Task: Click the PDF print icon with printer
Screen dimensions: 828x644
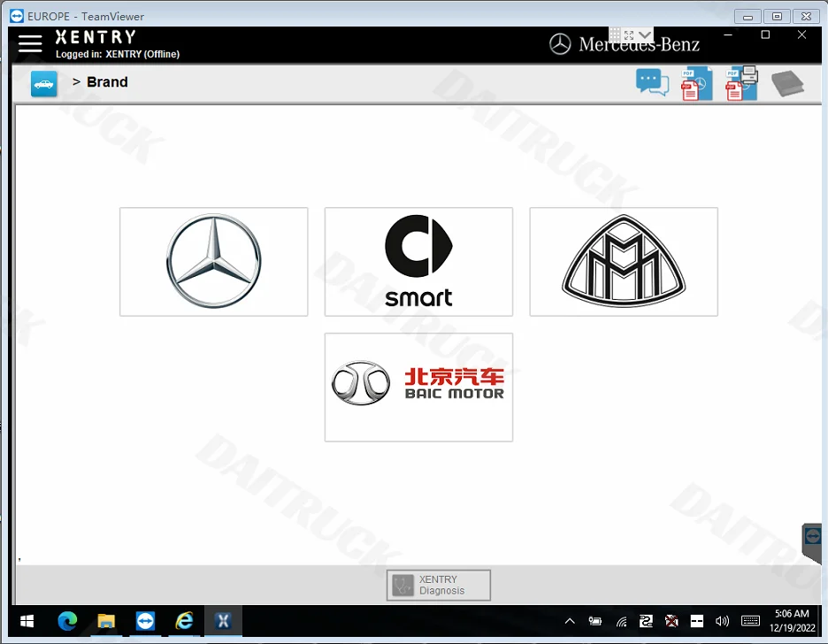Action: click(x=742, y=83)
